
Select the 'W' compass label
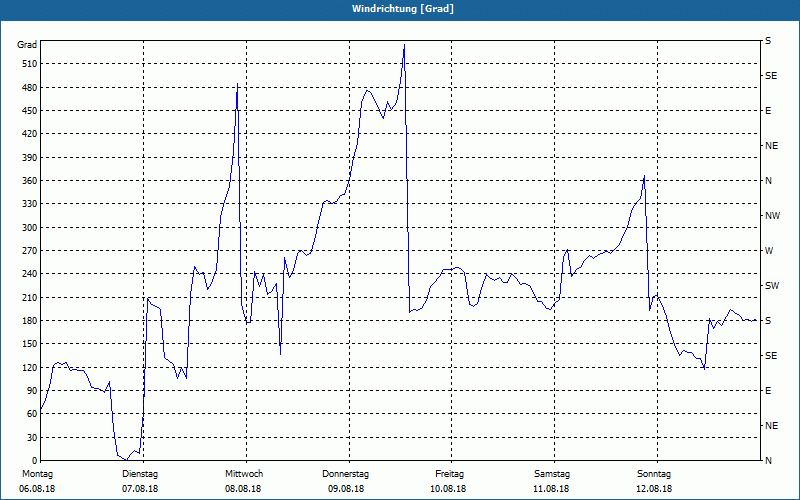(x=769, y=251)
